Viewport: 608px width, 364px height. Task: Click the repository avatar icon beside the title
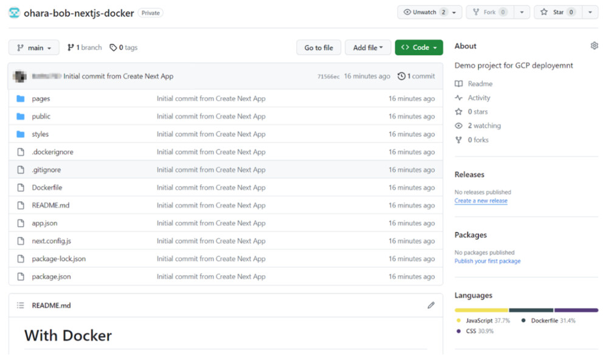[x=14, y=13]
